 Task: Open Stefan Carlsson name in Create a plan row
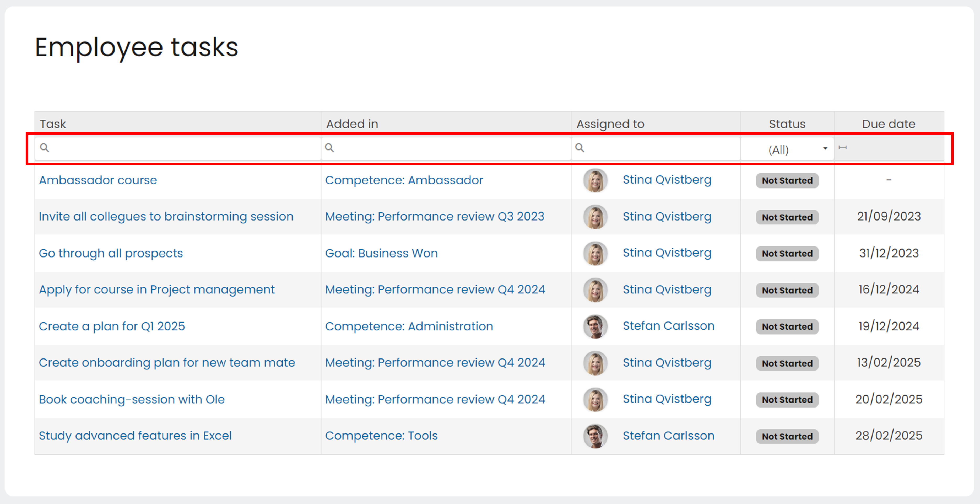(x=668, y=326)
